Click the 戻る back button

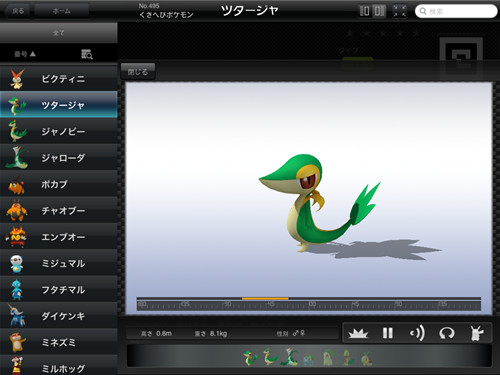click(x=18, y=11)
